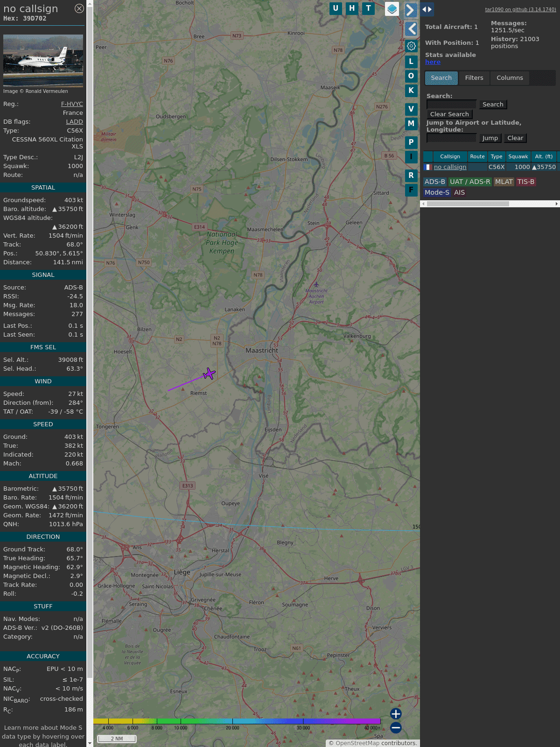This screenshot has width=560, height=747.
Task: Click the Clear Search button
Action: coord(449,114)
